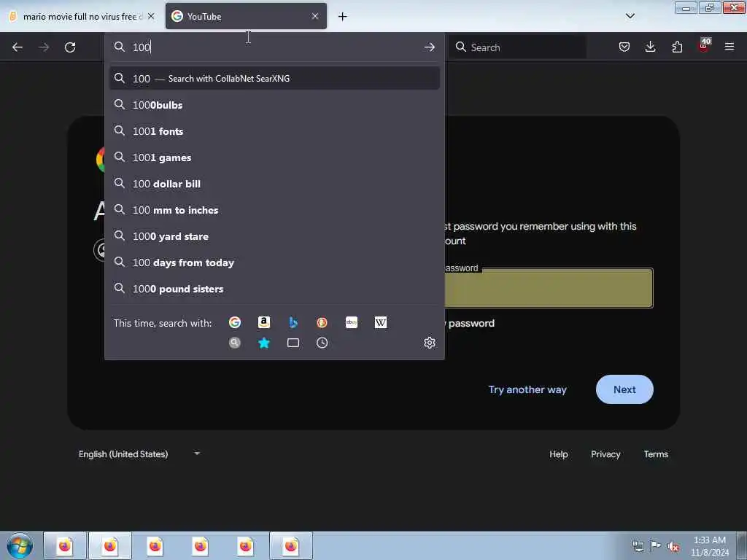Select the '100 dollar bill' suggestion
Image resolution: width=747 pixels, height=560 pixels.
point(274,183)
